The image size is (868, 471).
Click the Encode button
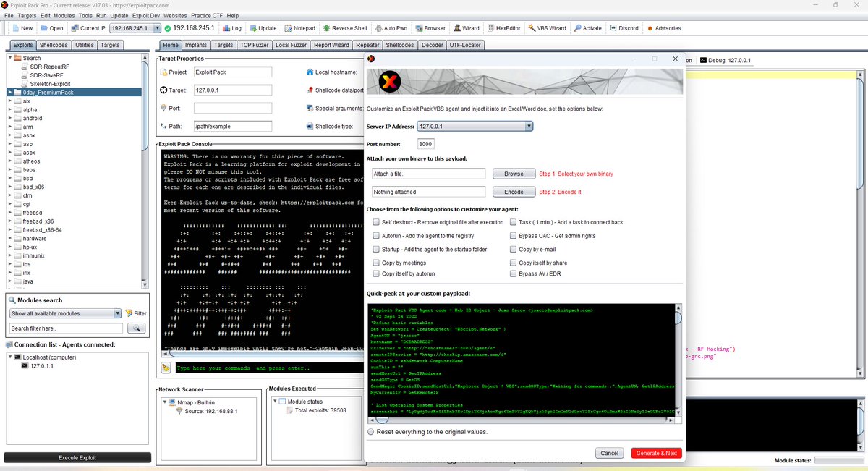click(514, 192)
